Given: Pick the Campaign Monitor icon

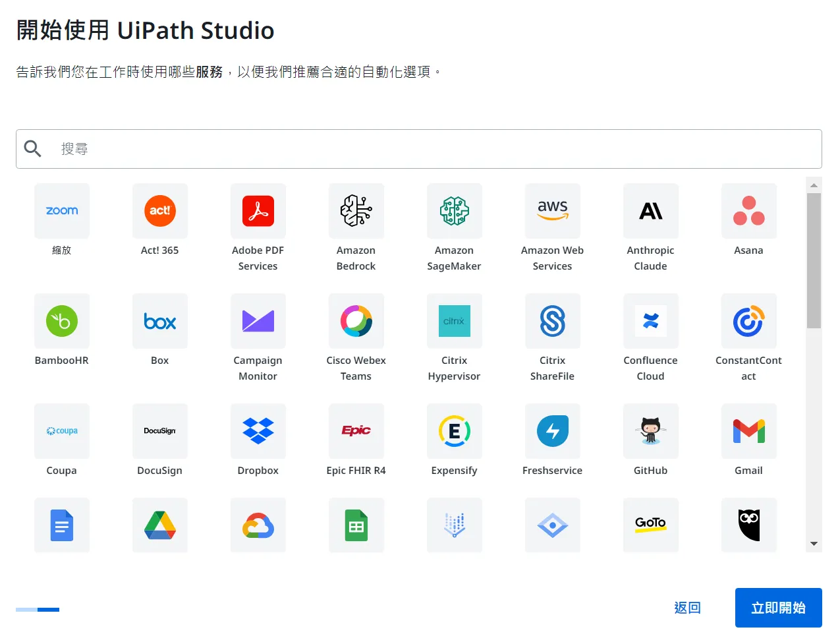Looking at the screenshot, I should [258, 321].
